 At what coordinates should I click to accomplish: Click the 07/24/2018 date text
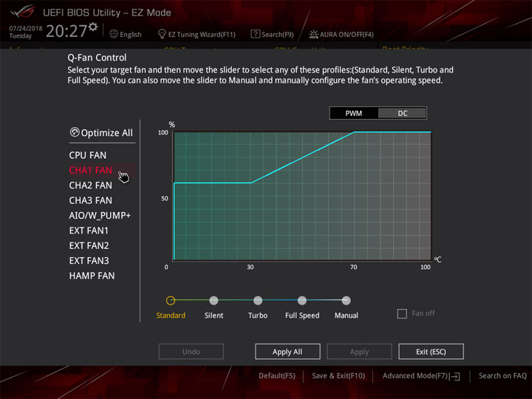click(26, 29)
